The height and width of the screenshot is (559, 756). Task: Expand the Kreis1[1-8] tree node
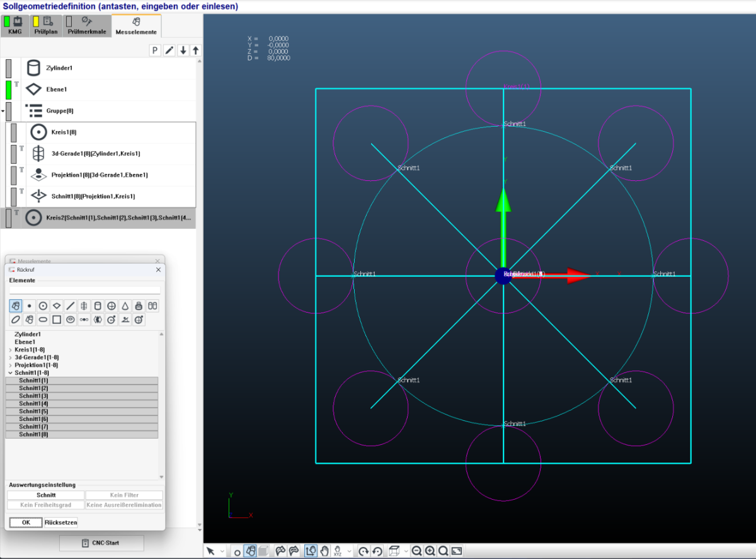point(10,349)
